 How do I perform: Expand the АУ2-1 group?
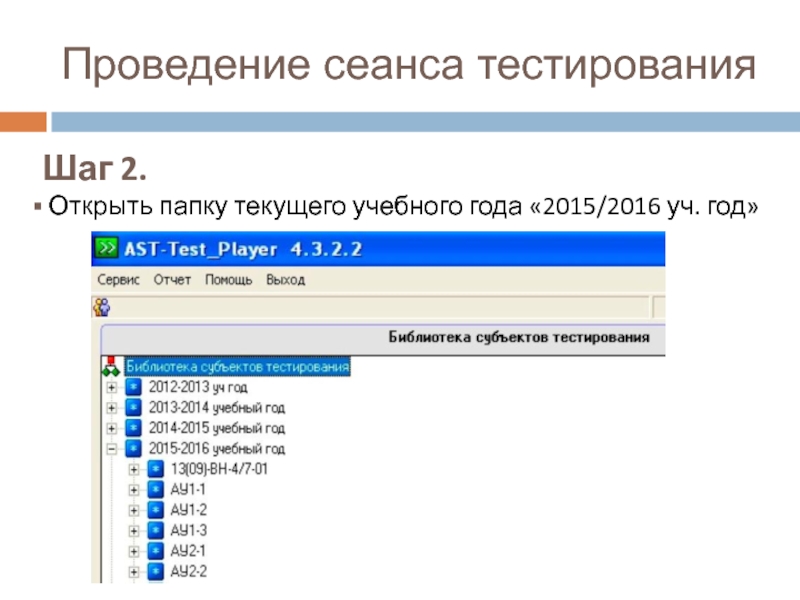(134, 552)
